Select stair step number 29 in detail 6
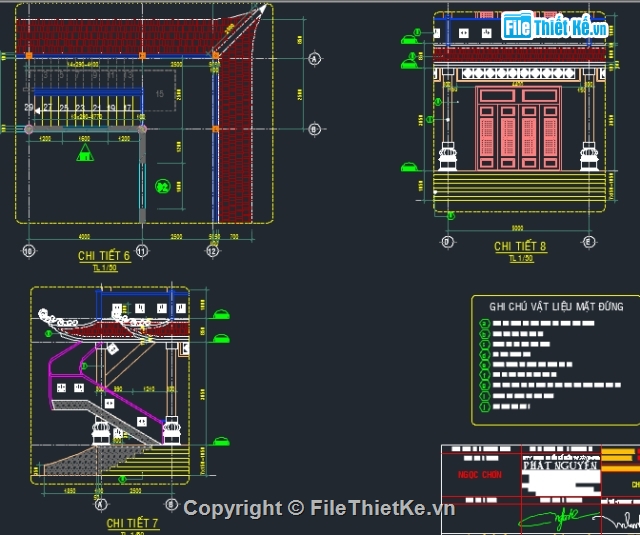Viewport: 640px width, 535px height. 29,107
